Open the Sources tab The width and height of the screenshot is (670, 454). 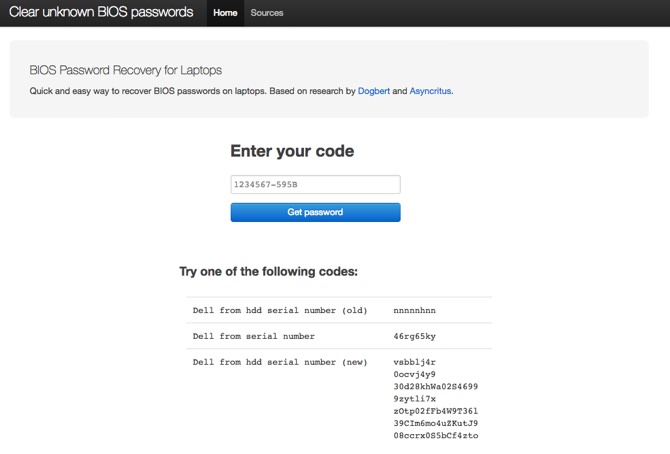coord(267,13)
